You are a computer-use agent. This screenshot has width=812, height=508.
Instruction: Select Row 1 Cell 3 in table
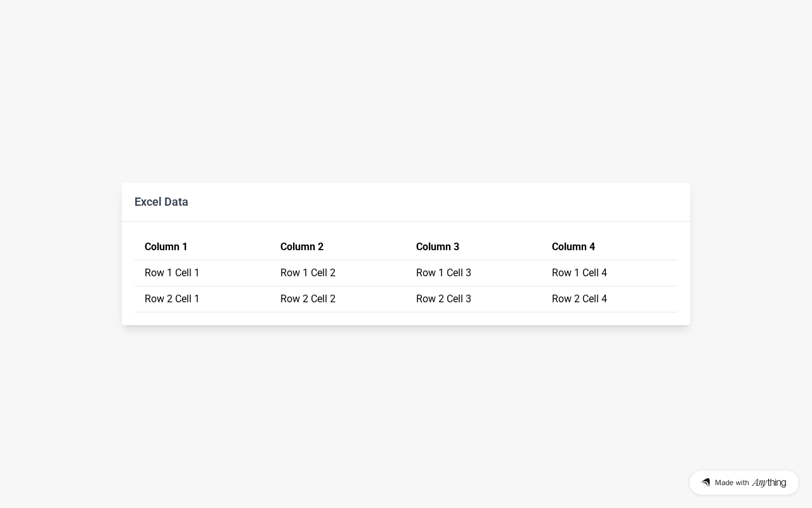[x=443, y=273]
